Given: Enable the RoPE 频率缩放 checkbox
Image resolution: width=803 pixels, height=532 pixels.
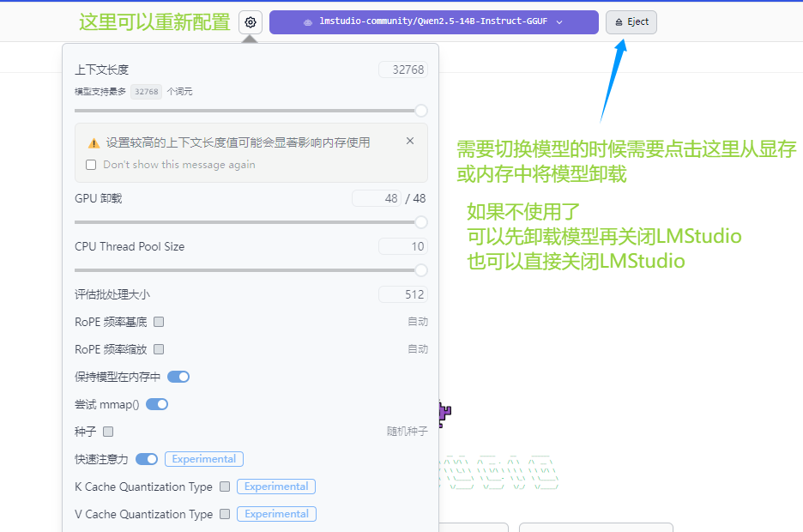Looking at the screenshot, I should click(x=159, y=349).
